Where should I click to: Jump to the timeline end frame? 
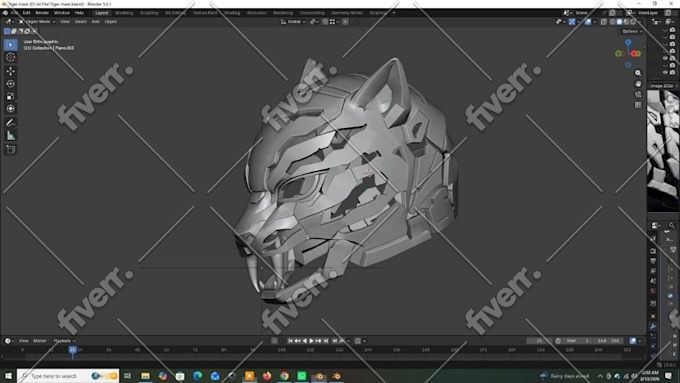(x=326, y=341)
